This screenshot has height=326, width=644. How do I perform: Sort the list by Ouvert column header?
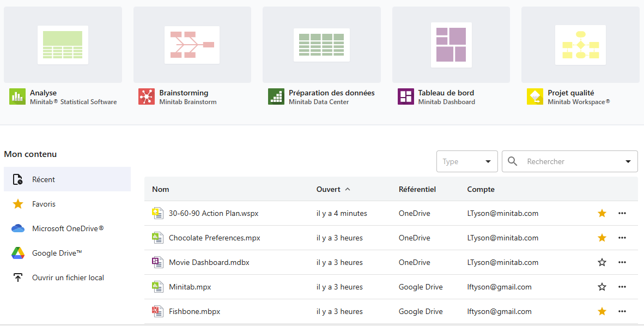click(329, 189)
